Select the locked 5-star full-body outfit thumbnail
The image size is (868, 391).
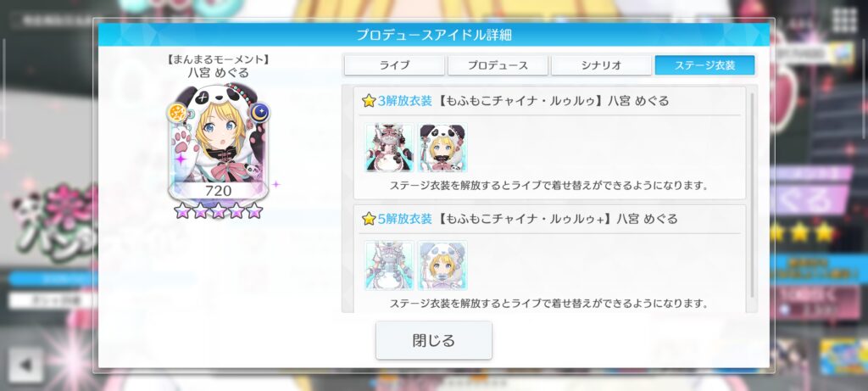pyautogui.click(x=389, y=265)
